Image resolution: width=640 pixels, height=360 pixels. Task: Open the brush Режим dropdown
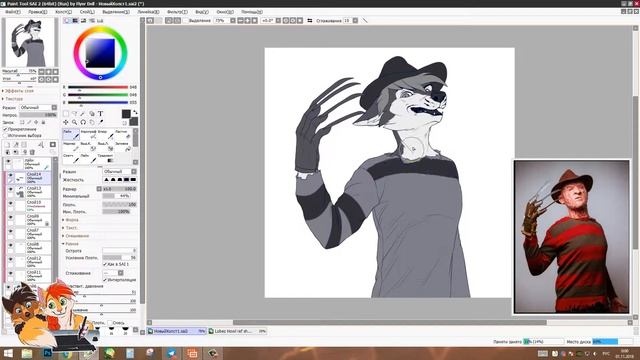(120, 171)
